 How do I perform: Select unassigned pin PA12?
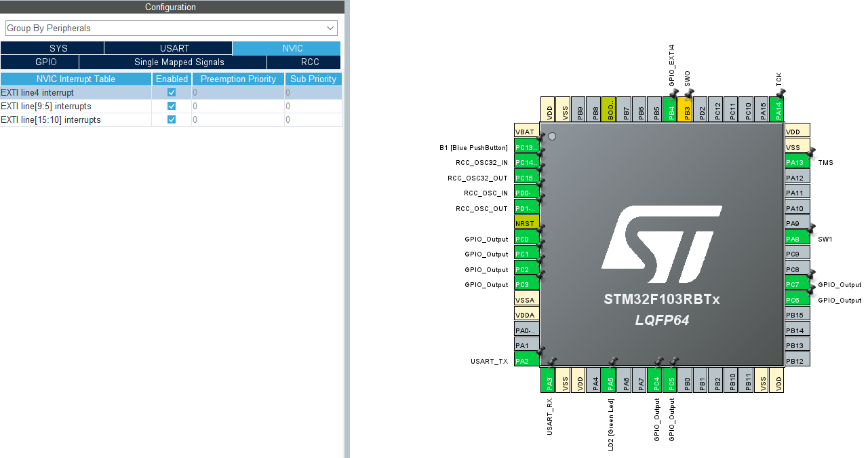797,178
